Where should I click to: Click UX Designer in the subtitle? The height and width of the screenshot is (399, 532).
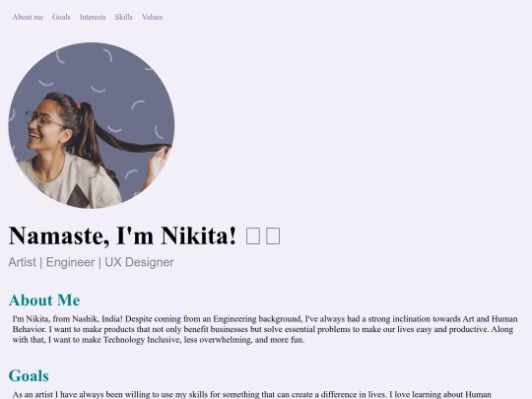click(x=139, y=262)
